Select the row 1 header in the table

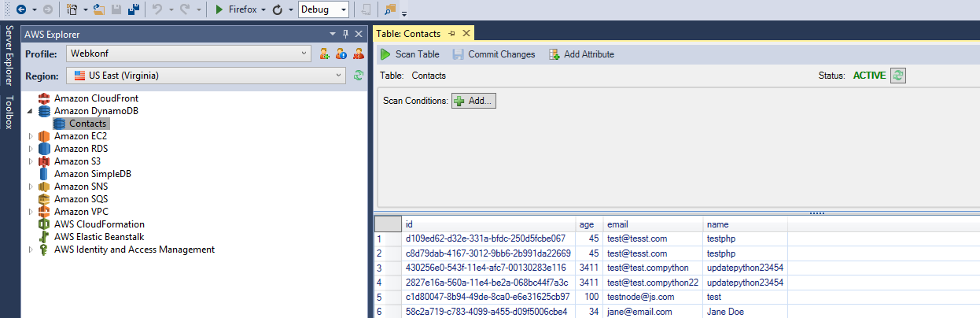pyautogui.click(x=388, y=238)
